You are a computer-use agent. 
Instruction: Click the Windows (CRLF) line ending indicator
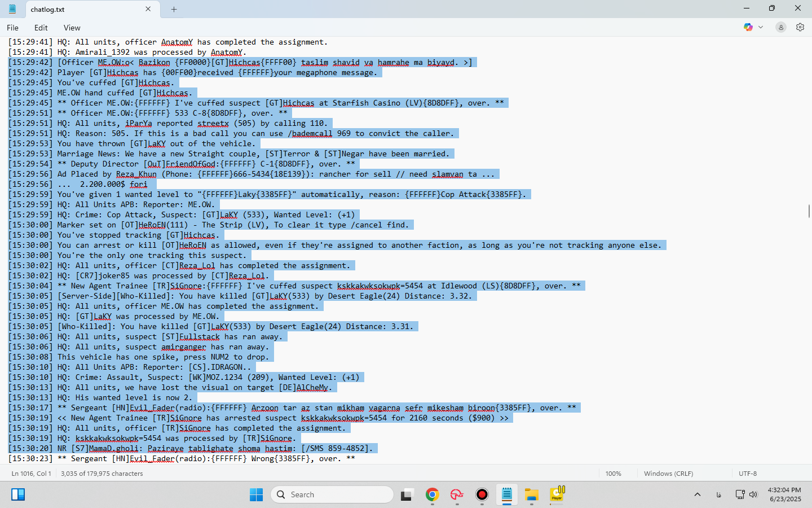(x=669, y=474)
